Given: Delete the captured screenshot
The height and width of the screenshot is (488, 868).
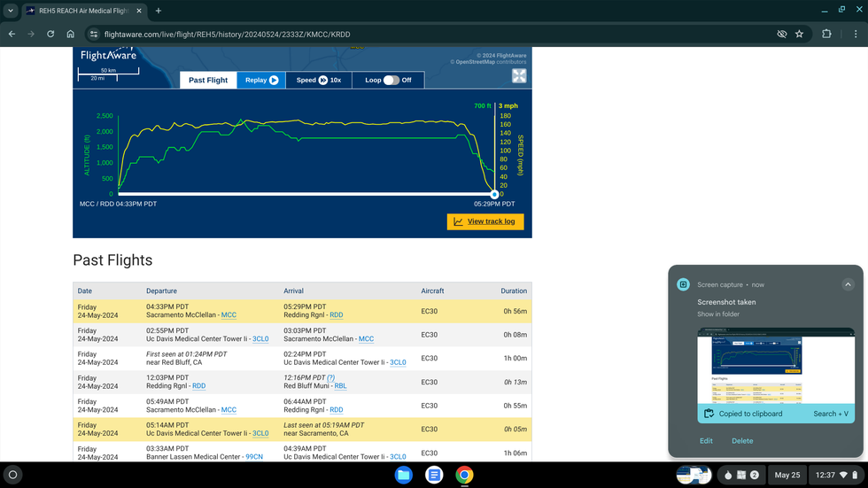Looking at the screenshot, I should (x=742, y=441).
